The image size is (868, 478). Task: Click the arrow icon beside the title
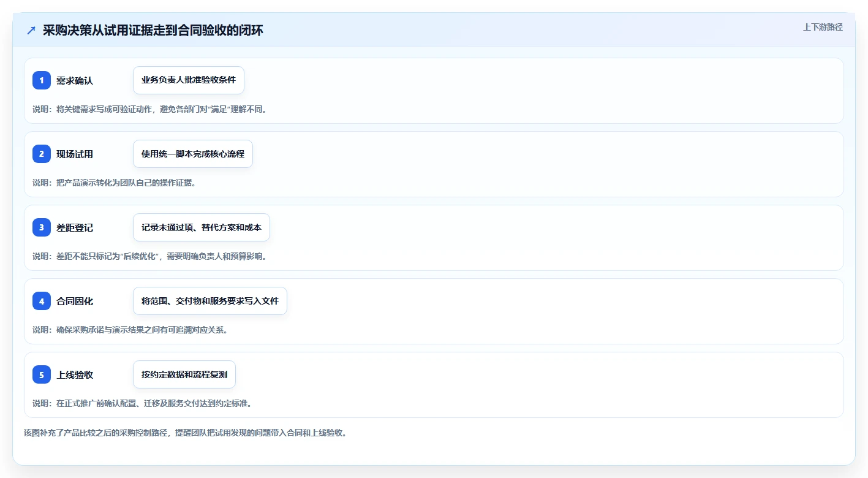[31, 31]
